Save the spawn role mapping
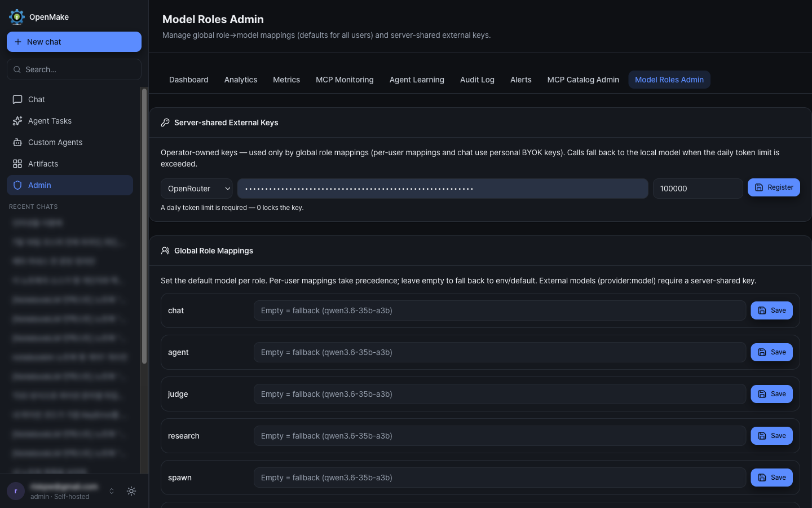812x508 pixels. pos(771,478)
